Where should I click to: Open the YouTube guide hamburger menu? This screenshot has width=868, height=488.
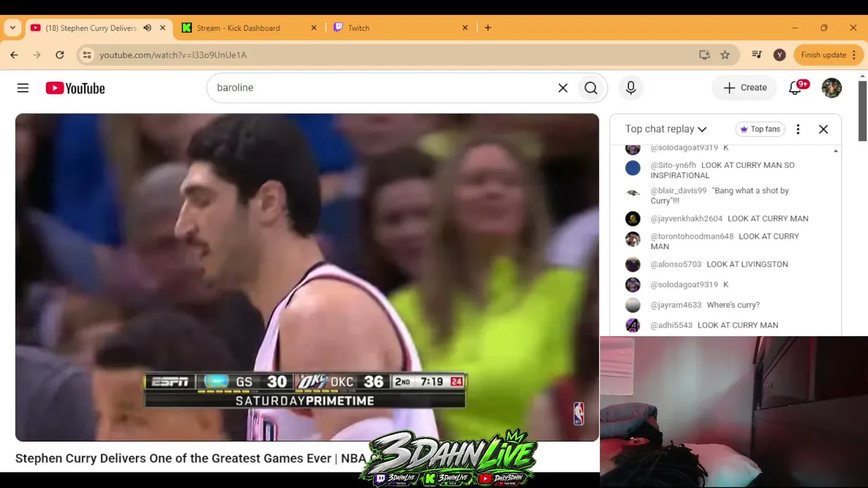tap(23, 88)
